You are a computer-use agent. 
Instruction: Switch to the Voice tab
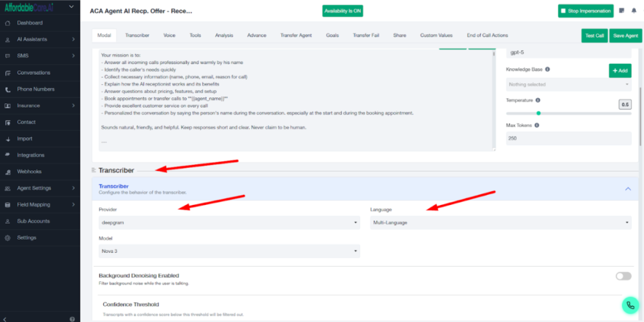(169, 35)
